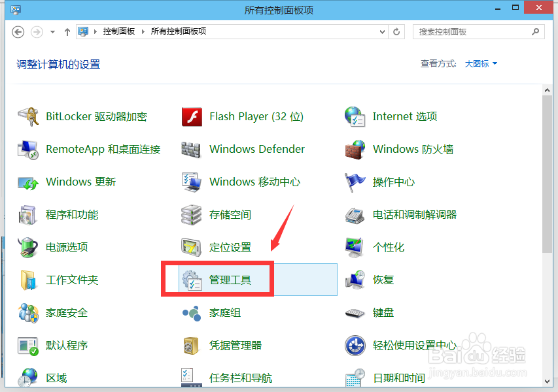Open the 键盘 keyboard icon

pyautogui.click(x=355, y=313)
